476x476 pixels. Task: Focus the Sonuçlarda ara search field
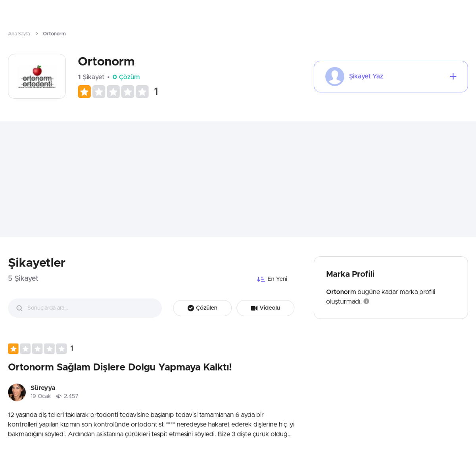(85, 308)
